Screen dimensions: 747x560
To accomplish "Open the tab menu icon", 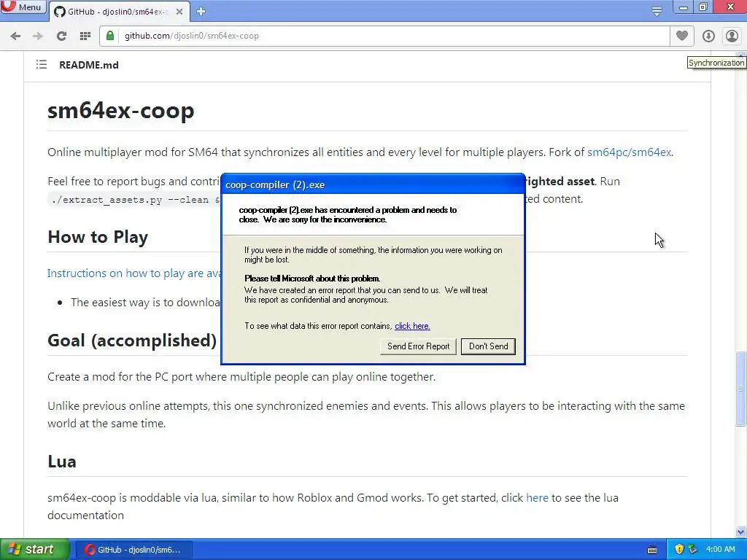I will pyautogui.click(x=657, y=11).
